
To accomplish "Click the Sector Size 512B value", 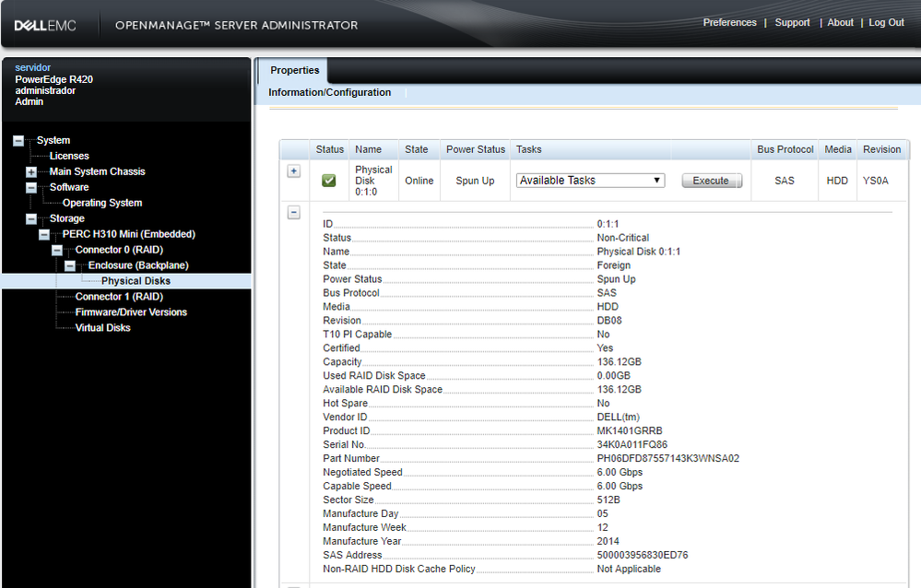I will 608,500.
